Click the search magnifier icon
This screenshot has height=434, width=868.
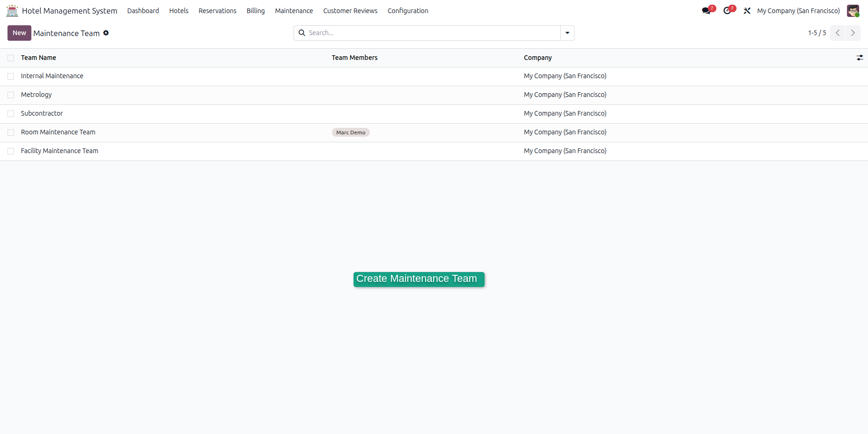[x=302, y=33]
